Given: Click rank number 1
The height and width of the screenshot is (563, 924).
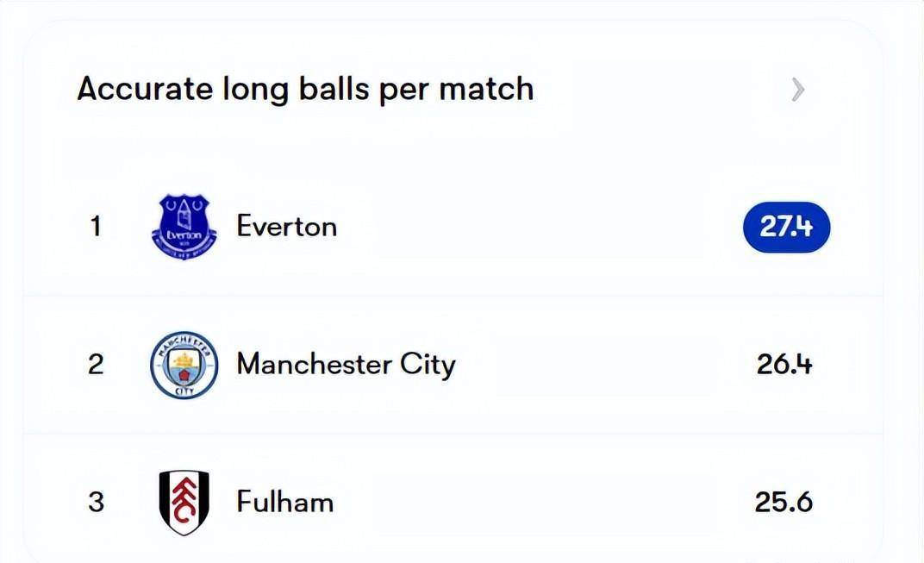Looking at the screenshot, I should pos(96,227).
